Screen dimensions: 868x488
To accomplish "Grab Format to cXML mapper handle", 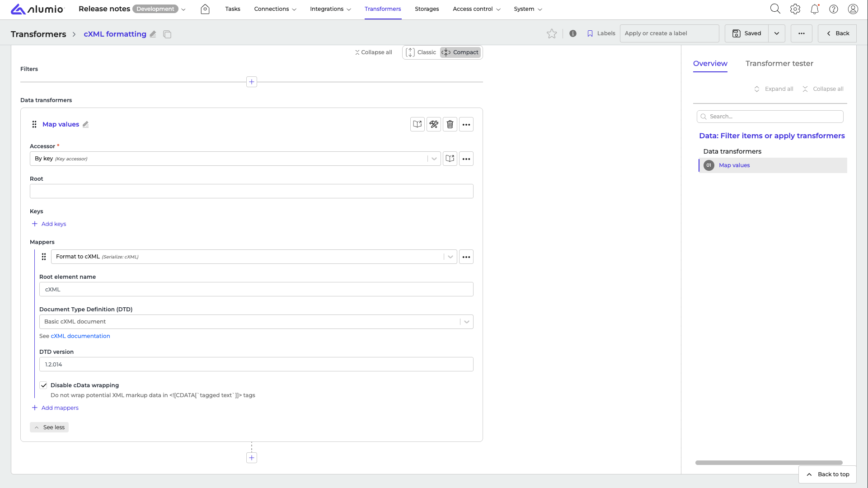I will coord(44,257).
